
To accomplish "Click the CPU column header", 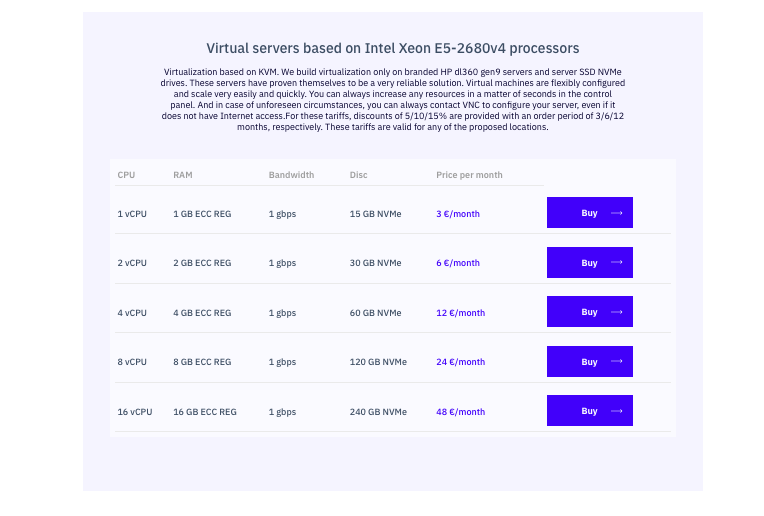I will (x=126, y=175).
